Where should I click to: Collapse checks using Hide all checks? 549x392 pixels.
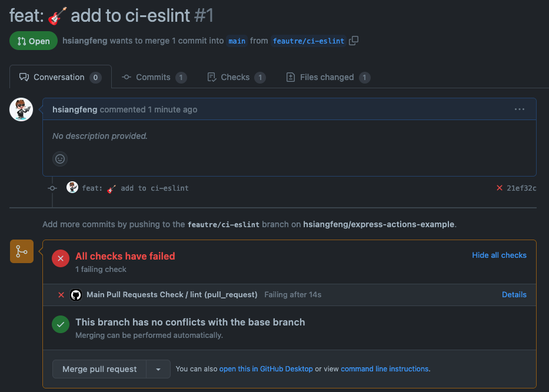[499, 255]
